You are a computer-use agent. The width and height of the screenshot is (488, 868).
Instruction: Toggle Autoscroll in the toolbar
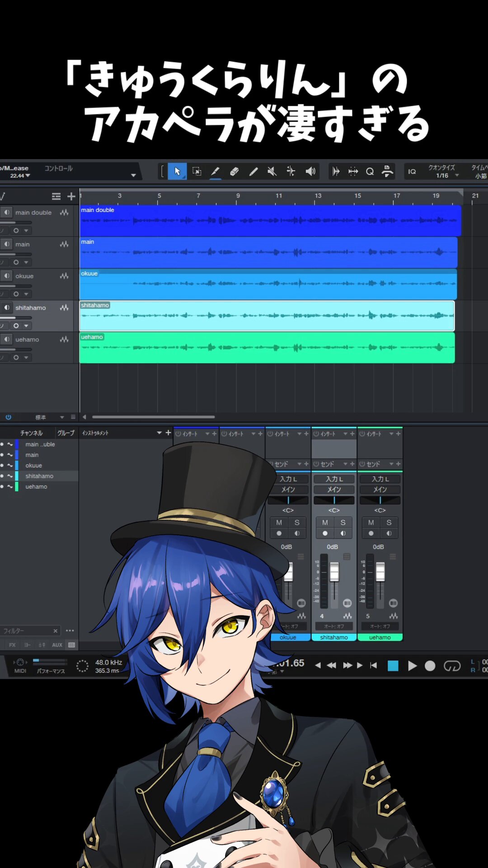point(336,171)
